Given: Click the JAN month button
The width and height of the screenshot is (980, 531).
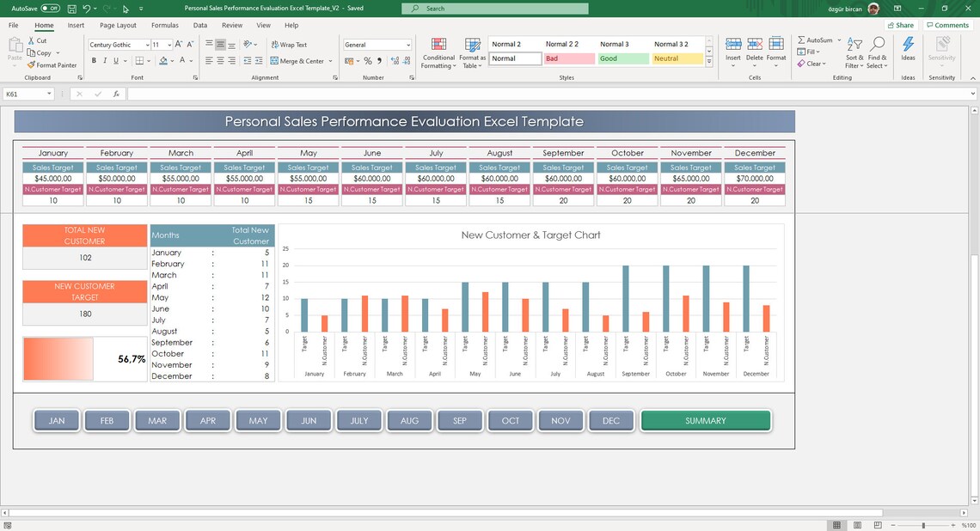Looking at the screenshot, I should coord(57,421).
